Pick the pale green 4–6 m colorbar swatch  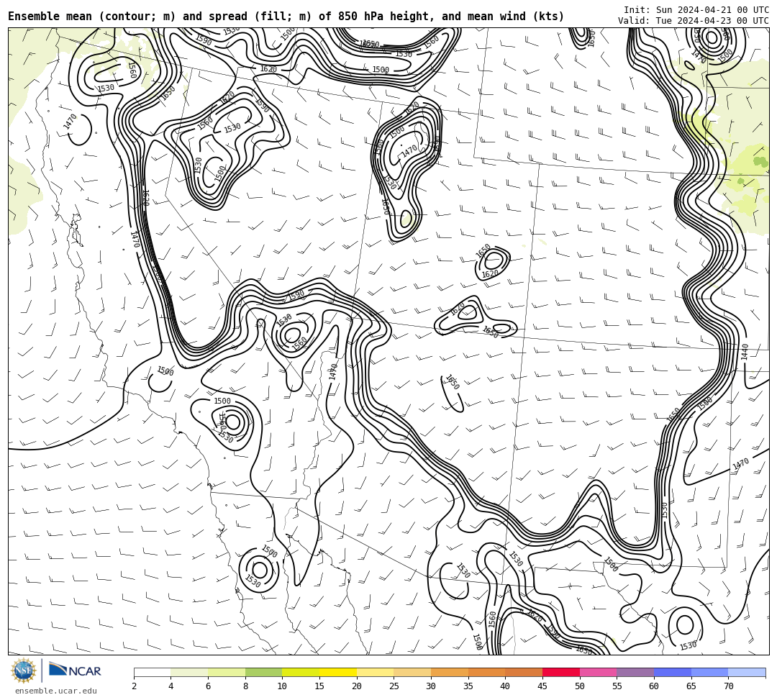pyautogui.click(x=189, y=672)
